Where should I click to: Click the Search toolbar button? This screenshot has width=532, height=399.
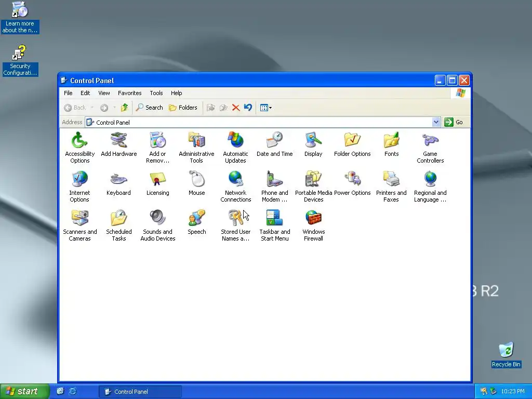149,108
